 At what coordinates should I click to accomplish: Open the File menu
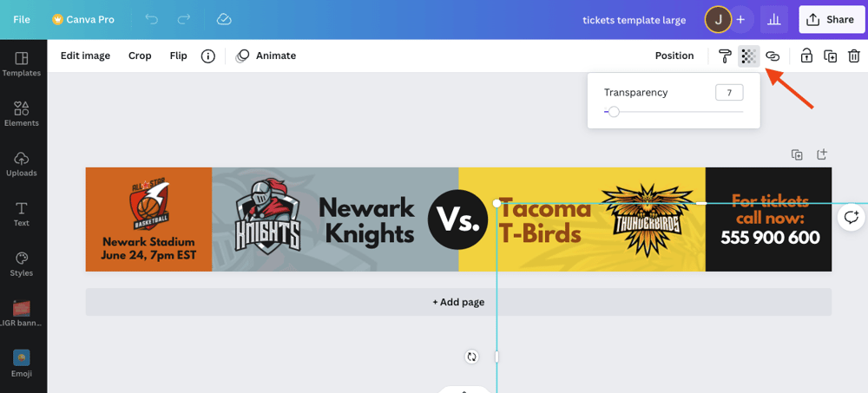[x=22, y=19]
